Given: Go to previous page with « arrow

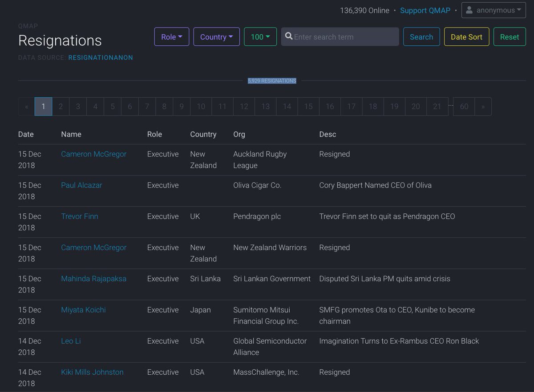Looking at the screenshot, I should pyautogui.click(x=27, y=107).
